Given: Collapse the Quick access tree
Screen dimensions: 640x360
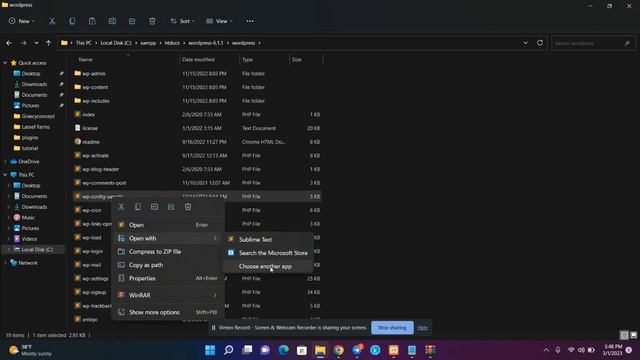Looking at the screenshot, I should (x=5, y=63).
